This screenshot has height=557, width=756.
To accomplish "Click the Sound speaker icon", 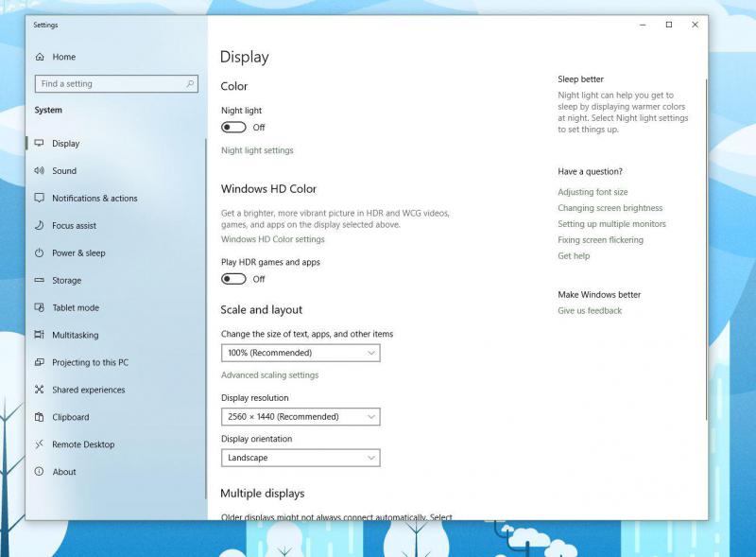I will [40, 171].
